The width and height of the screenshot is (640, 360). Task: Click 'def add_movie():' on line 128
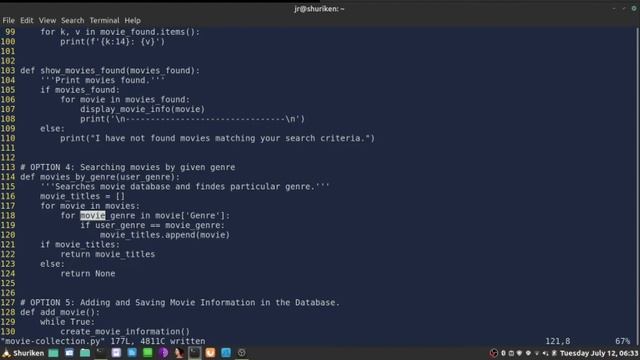[60, 312]
